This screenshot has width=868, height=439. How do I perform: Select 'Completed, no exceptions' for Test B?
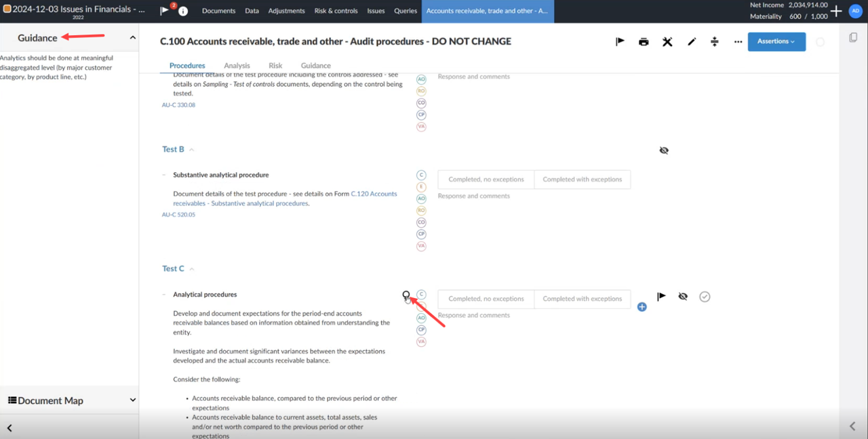click(486, 180)
